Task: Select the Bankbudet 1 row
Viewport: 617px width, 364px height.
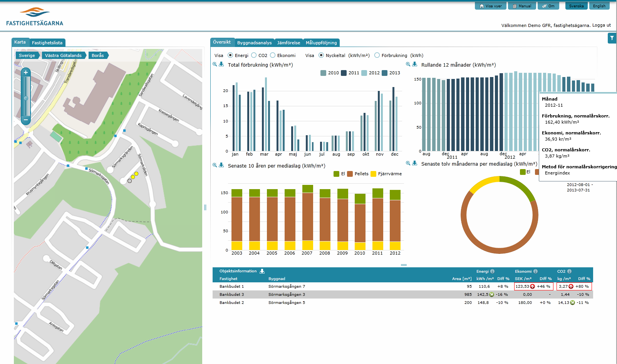Action: point(403,287)
